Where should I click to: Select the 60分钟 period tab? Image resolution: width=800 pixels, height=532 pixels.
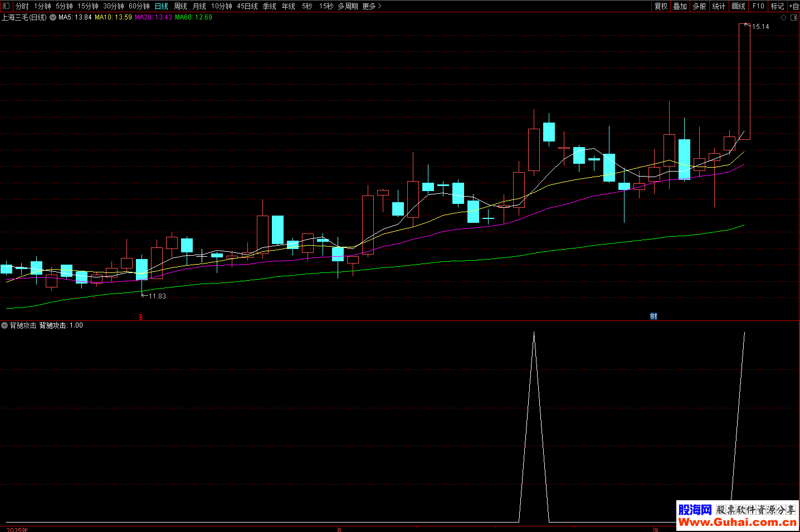139,6
